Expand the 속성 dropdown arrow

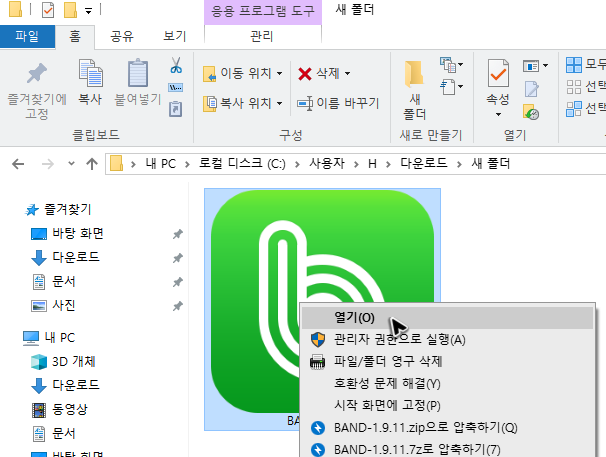(x=498, y=114)
